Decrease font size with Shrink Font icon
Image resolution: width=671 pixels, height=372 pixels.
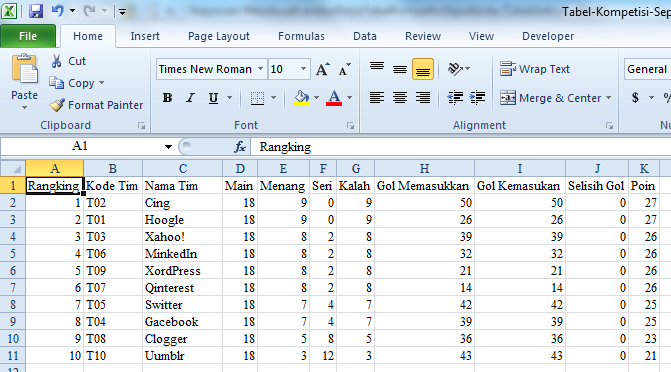tap(344, 69)
